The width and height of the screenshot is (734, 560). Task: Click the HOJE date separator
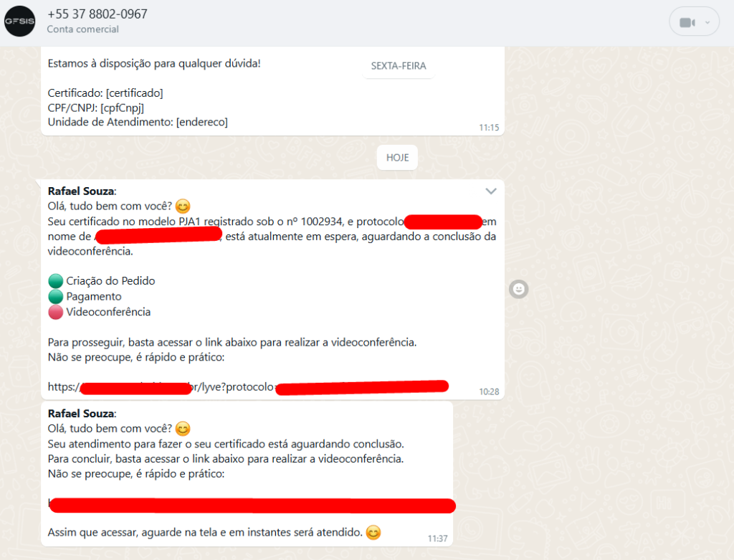[397, 158]
